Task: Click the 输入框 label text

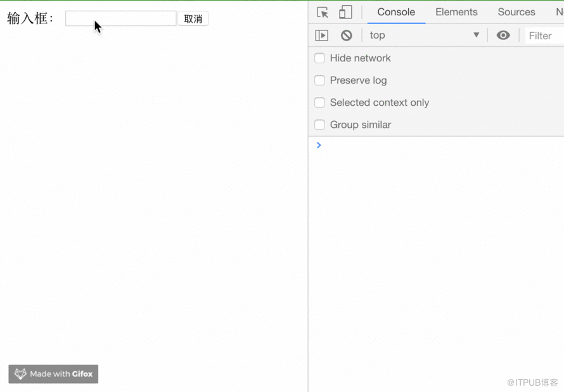Action: point(30,18)
